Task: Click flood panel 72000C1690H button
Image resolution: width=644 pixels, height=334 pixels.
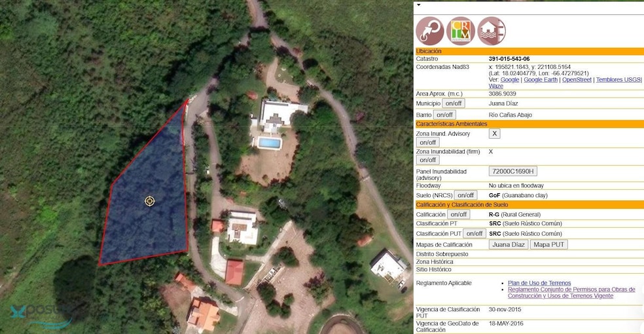Action: point(512,172)
